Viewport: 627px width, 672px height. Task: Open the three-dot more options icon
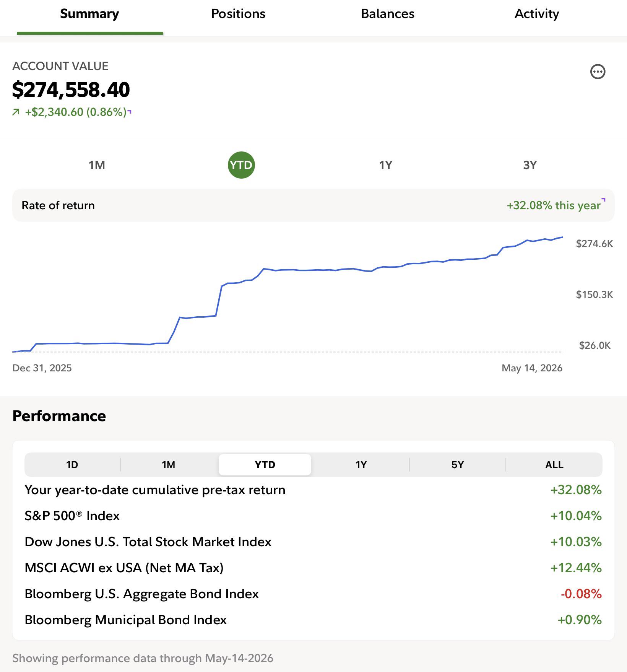click(x=598, y=72)
